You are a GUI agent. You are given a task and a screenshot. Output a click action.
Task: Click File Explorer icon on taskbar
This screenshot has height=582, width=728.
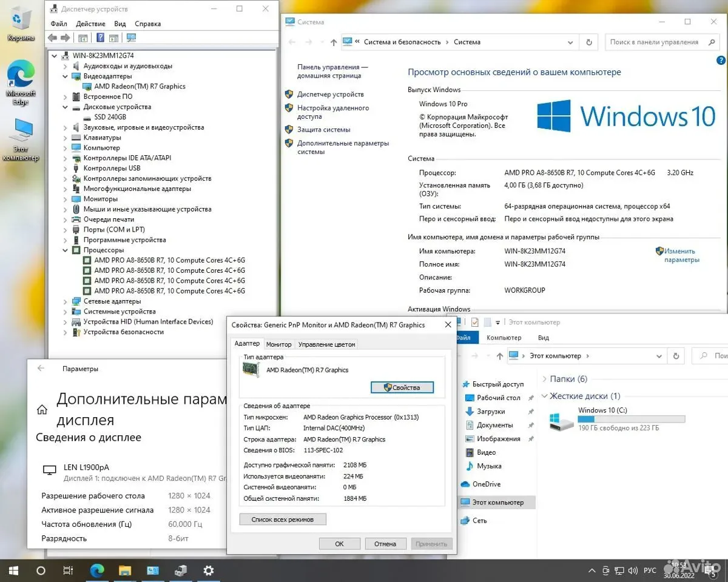point(124,570)
